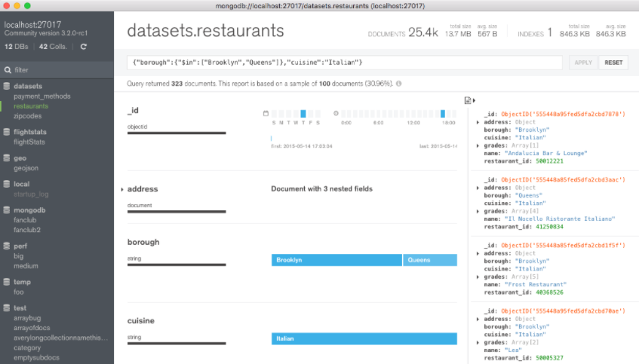Select the Italian bar in cuisine chart
Screen dimensions: 639x364
click(364, 338)
